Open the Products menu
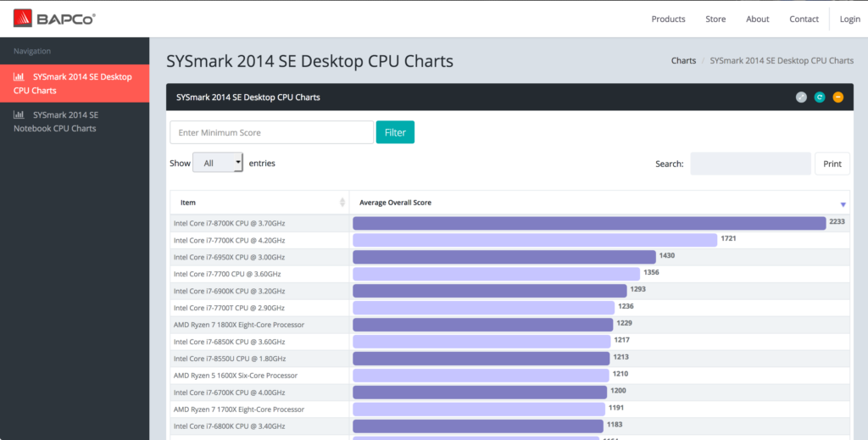Image resolution: width=868 pixels, height=440 pixels. [x=668, y=19]
